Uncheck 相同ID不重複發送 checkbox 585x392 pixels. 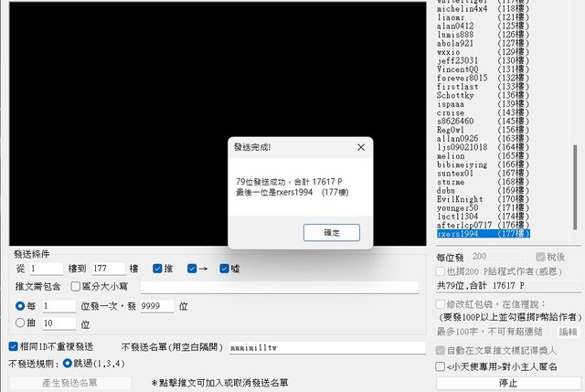tap(13, 347)
